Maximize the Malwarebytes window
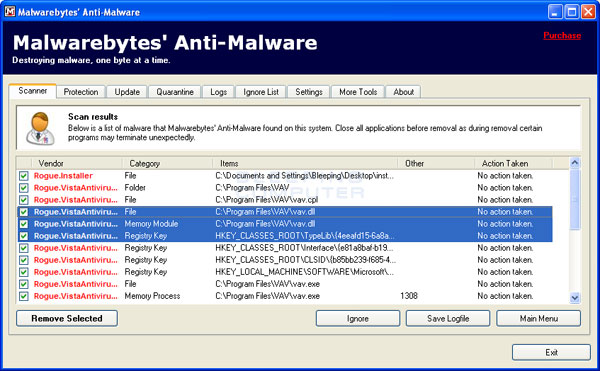Image resolution: width=600 pixels, height=371 pixels. [x=572, y=12]
